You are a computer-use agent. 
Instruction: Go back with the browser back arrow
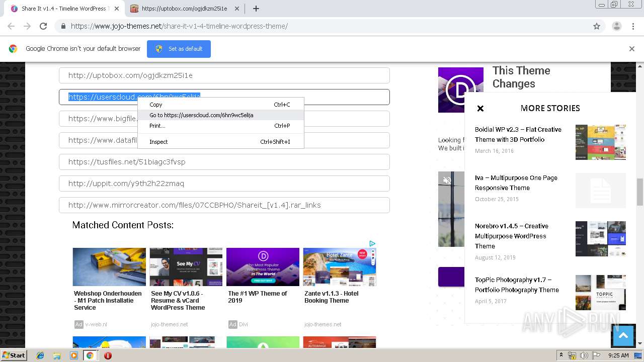click(11, 26)
